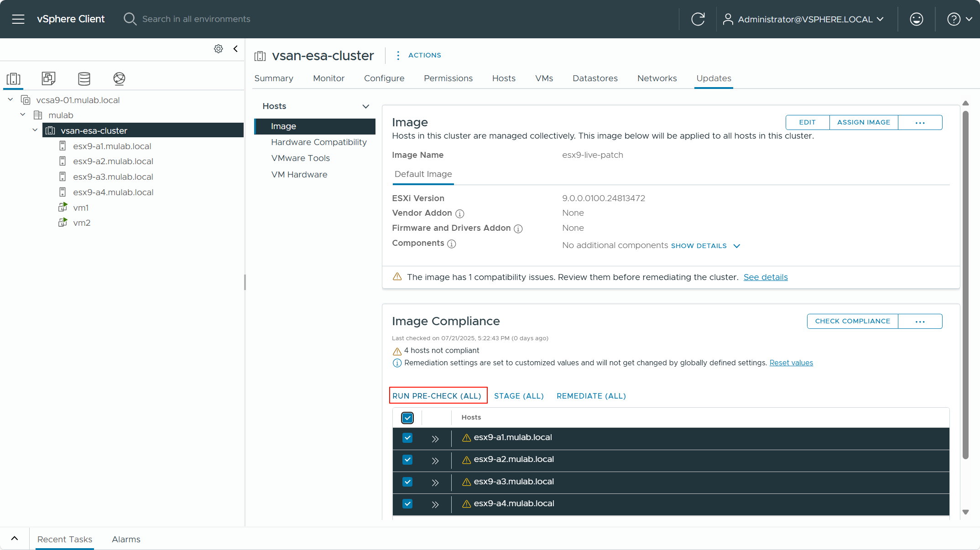980x550 pixels.
Task: Click the Reset values link
Action: [791, 363]
